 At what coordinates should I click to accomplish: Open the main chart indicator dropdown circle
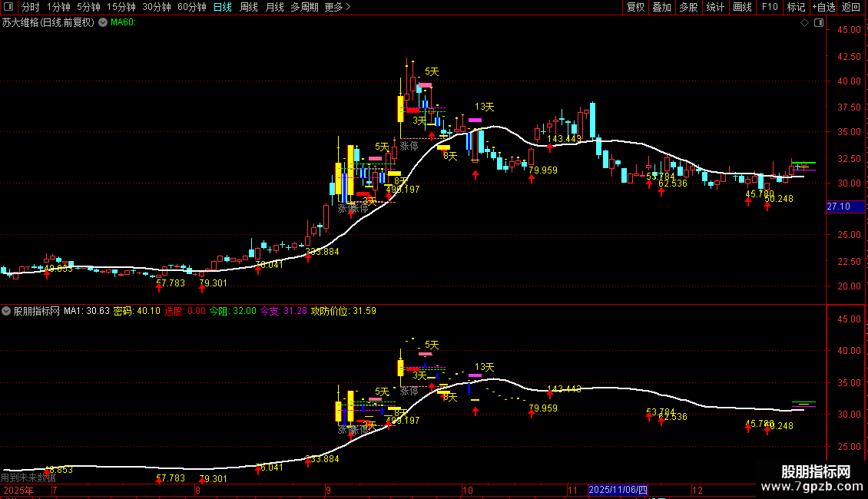click(x=103, y=23)
